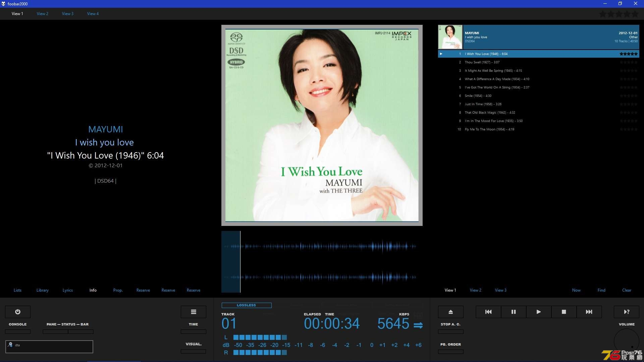Select 'That Old Black Magic (1942)'
Viewport: 644px width, 362px height.
539,113
